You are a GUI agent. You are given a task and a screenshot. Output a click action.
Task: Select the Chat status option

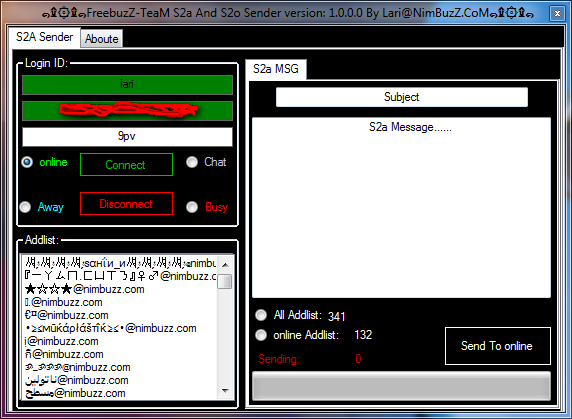click(192, 162)
